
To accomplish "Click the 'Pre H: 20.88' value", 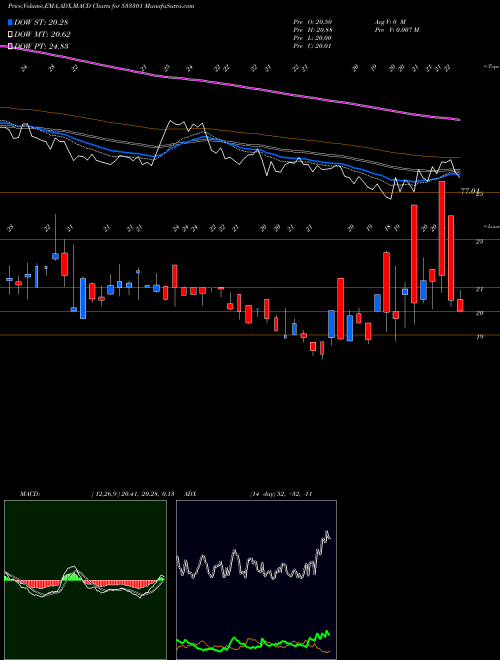I will tap(313, 29).
